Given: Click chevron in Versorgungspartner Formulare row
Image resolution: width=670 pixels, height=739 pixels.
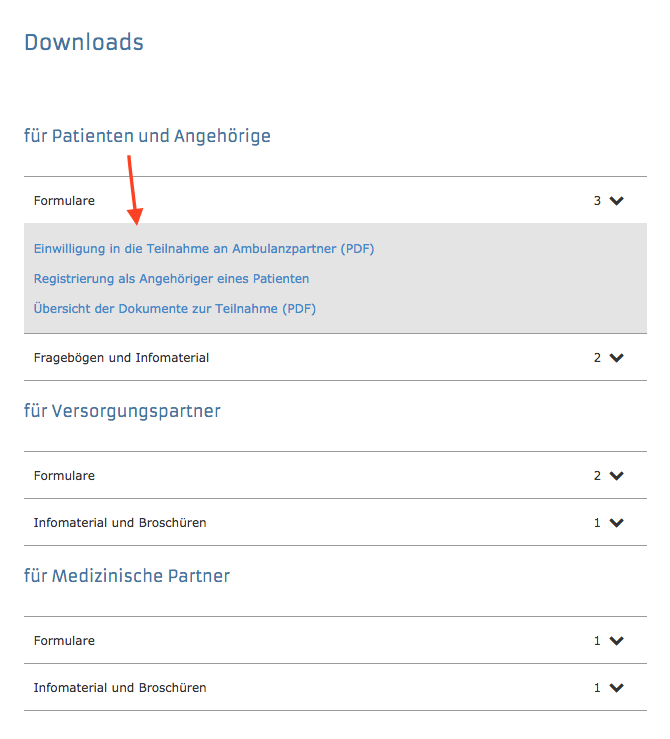Looking at the screenshot, I should [x=616, y=476].
